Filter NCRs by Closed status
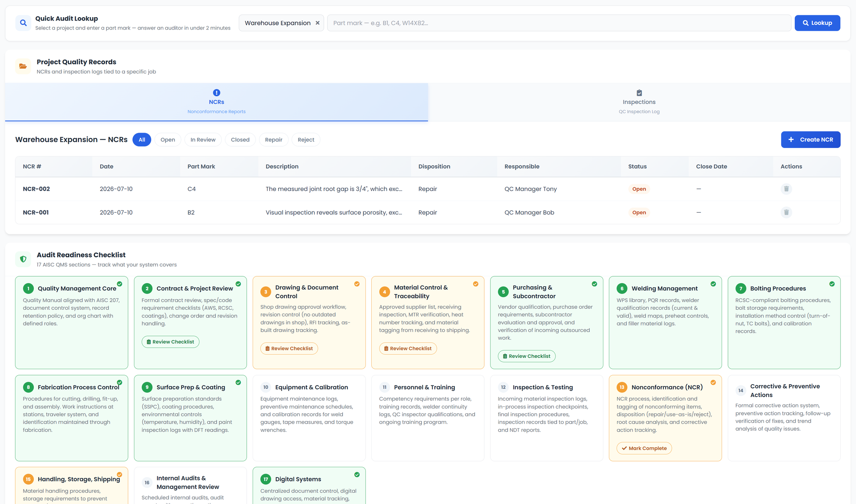Screen dimensions: 856x504 tap(240, 139)
